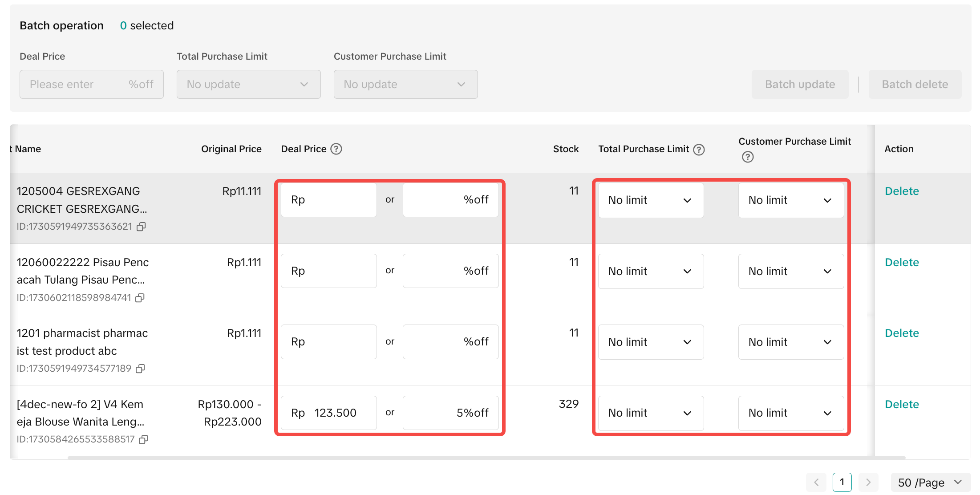The width and height of the screenshot is (980, 495).
Task: Expand Total Purchase Limit for GESREXGANG row
Action: 650,200
